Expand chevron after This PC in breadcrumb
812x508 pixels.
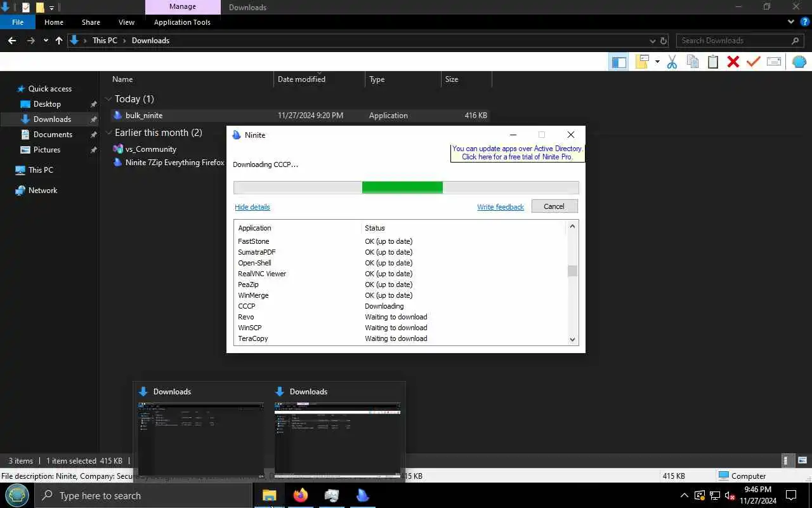pyautogui.click(x=125, y=41)
